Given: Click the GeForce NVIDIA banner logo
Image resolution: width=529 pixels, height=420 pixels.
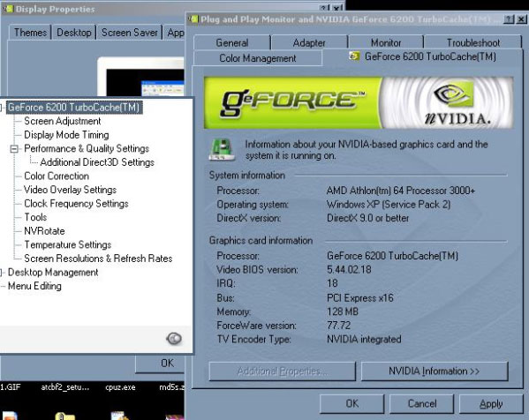Looking at the screenshot, I should click(359, 103).
